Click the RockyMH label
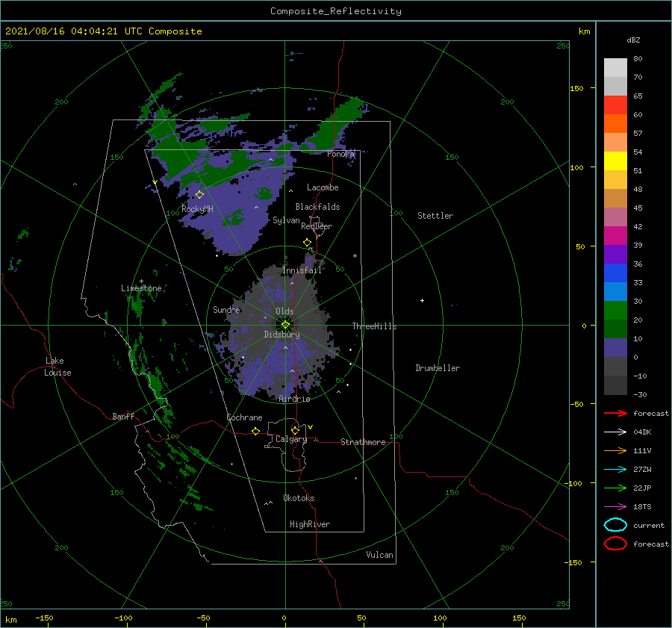Screen dimensions: 672x628 (197, 209)
